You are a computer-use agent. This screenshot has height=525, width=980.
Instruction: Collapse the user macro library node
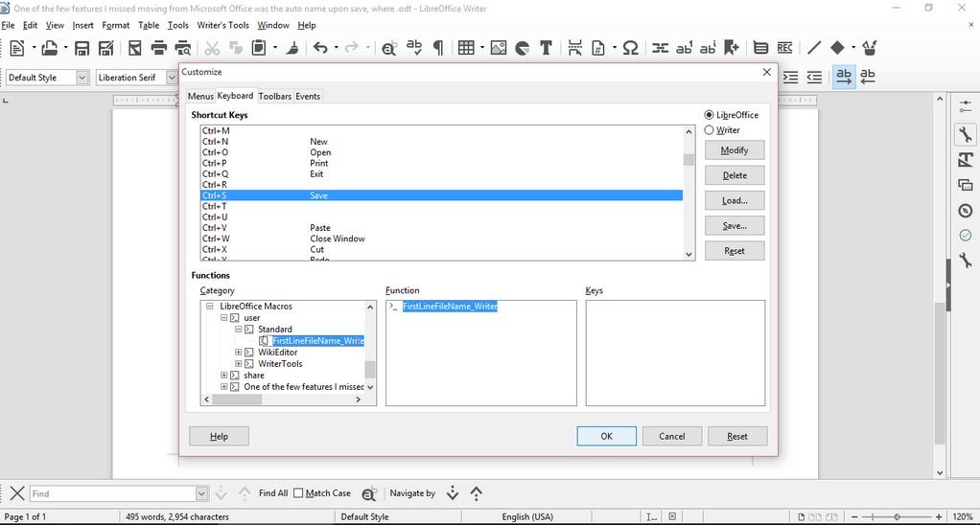tap(223, 318)
